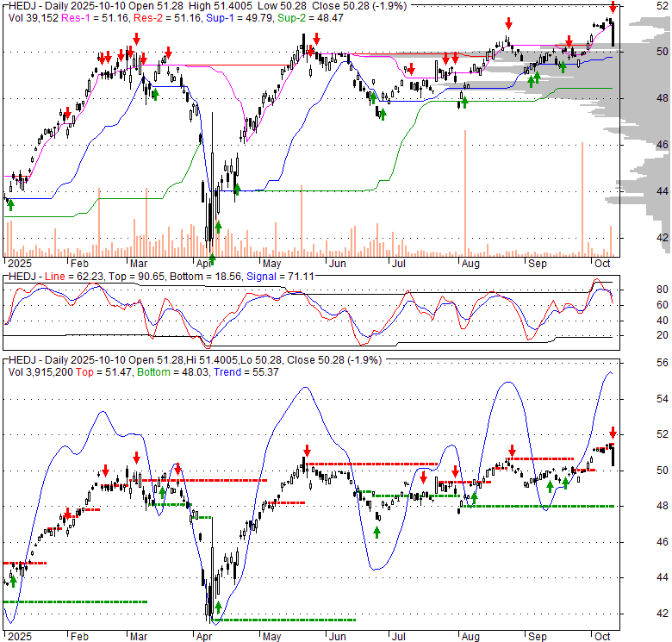This screenshot has width=672, height=642.
Task: Click the green 'Sup-2 = 48.47' legend label
Action: point(311,18)
